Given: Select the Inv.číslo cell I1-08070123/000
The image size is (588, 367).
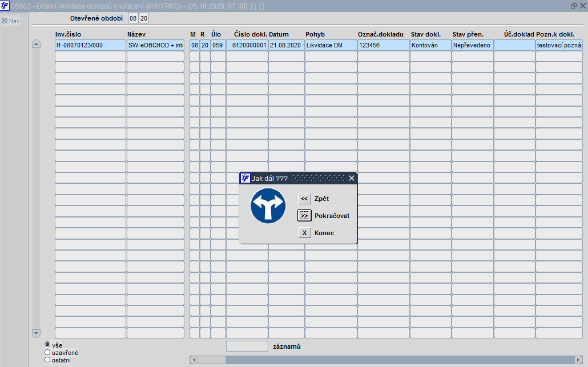Looking at the screenshot, I should [x=90, y=45].
